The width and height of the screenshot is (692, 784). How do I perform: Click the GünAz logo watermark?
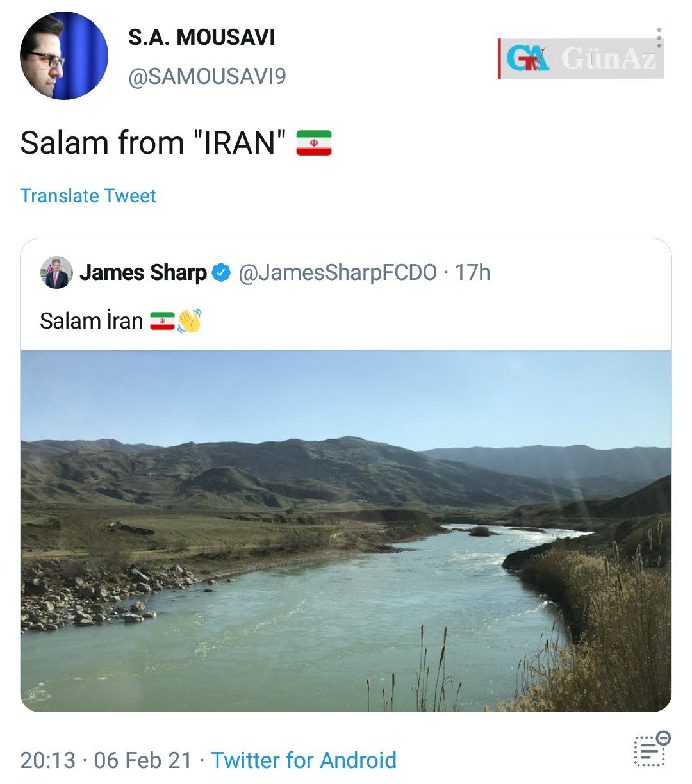coord(581,58)
